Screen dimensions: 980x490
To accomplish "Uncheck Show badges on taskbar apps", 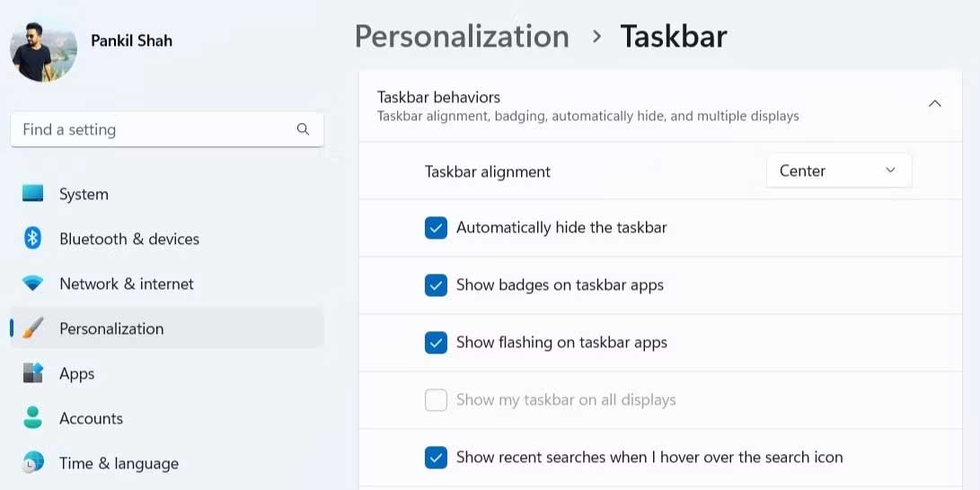I will coord(436,285).
